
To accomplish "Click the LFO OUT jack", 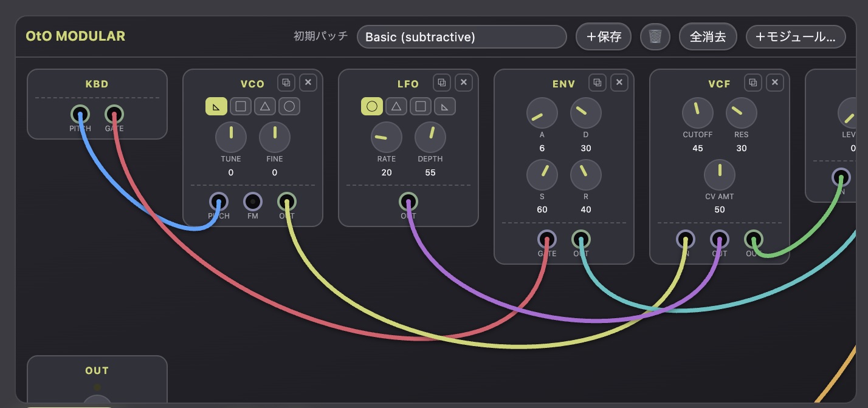I will point(408,202).
